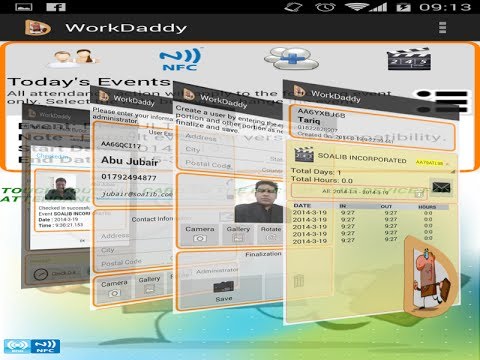Click the Rotate button under the man's photo
Image resolution: width=480 pixels, height=360 pixels.
coord(270,233)
